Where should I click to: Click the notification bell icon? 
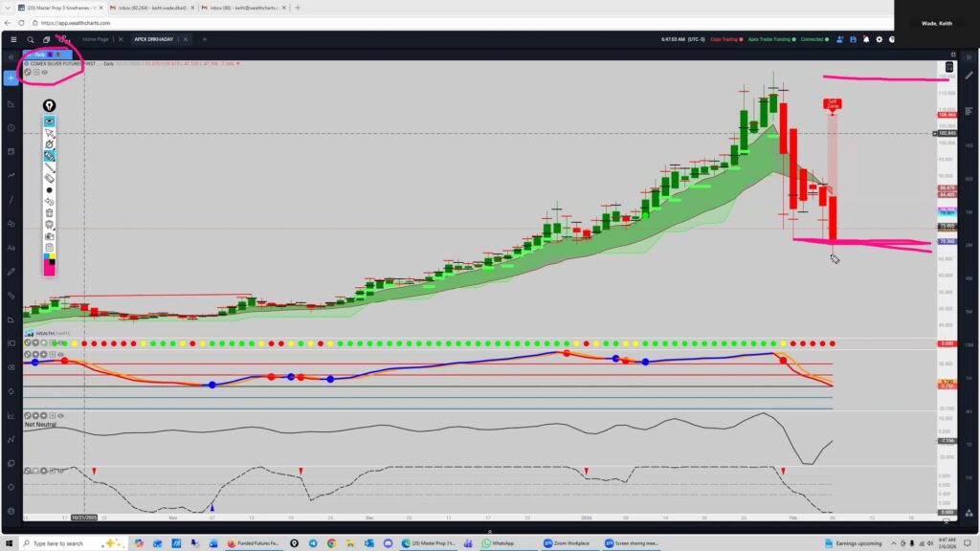[865, 39]
